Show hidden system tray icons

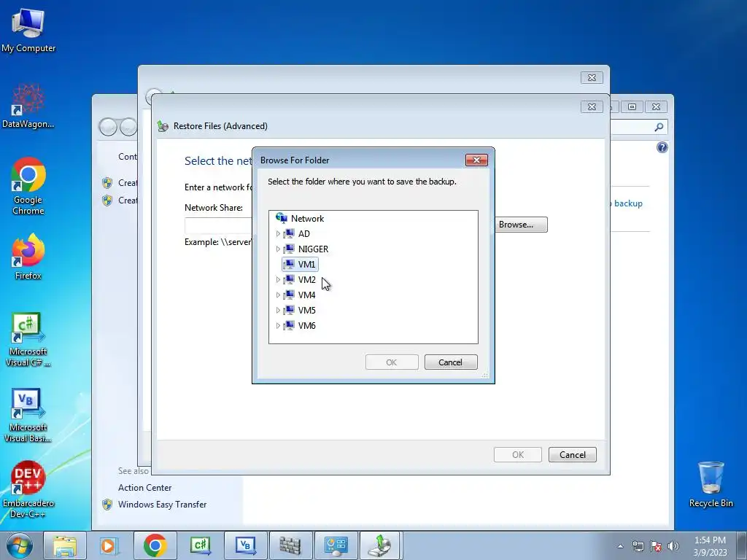pos(620,546)
